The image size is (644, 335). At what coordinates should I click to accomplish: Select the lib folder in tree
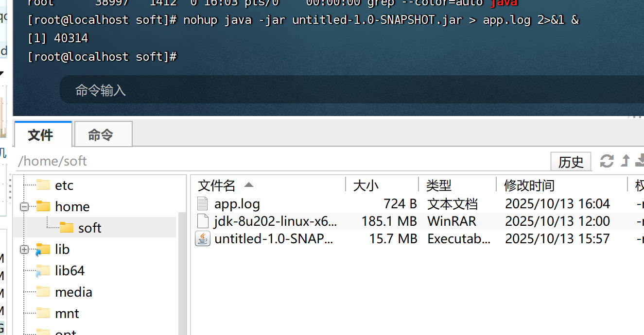pos(62,250)
